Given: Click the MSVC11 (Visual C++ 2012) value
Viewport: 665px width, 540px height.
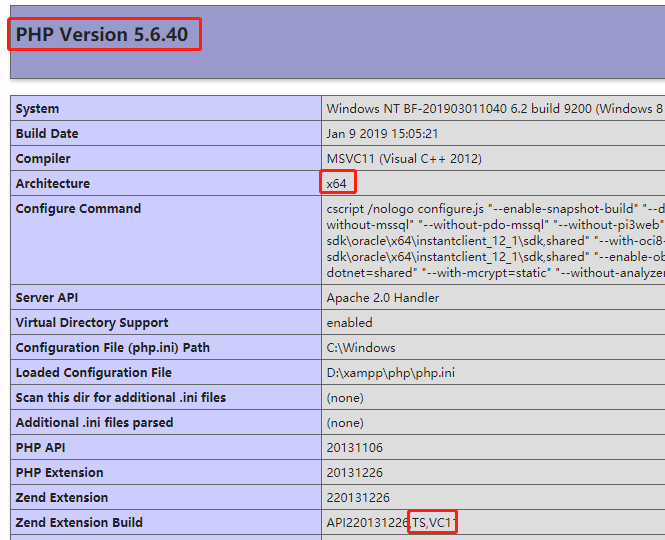Looking at the screenshot, I should click(404, 159).
